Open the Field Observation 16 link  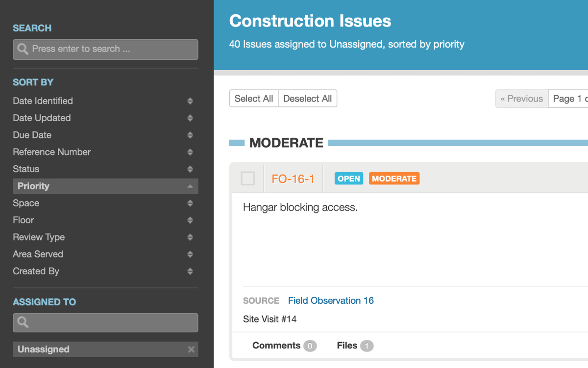(x=331, y=301)
